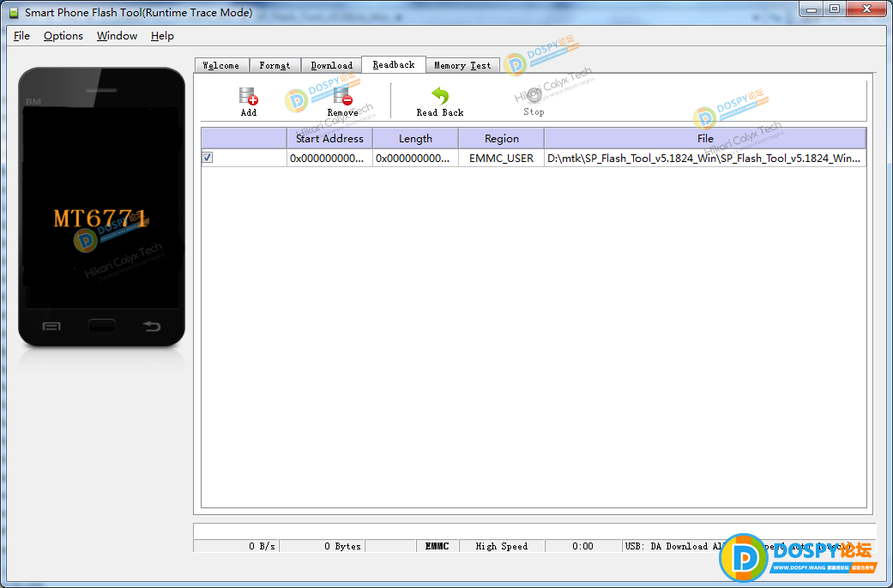
Task: Click the 0:00 elapsed time field
Action: coord(582,546)
